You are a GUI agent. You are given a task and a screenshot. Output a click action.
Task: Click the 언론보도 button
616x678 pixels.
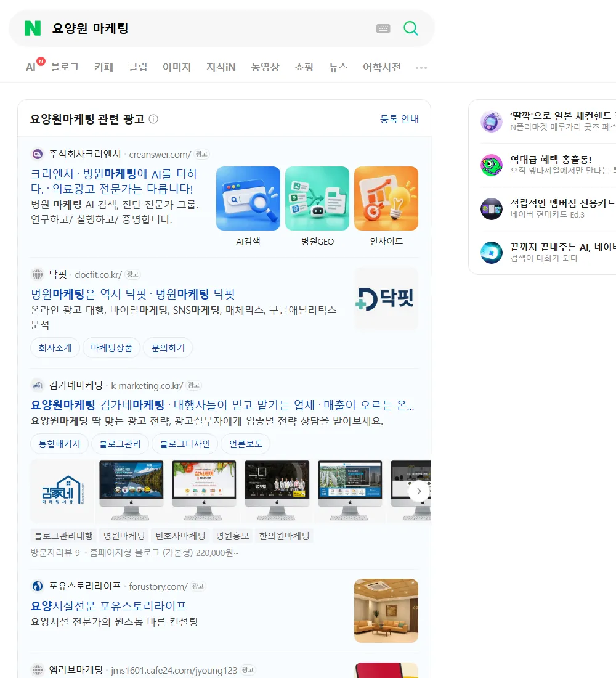[246, 444]
